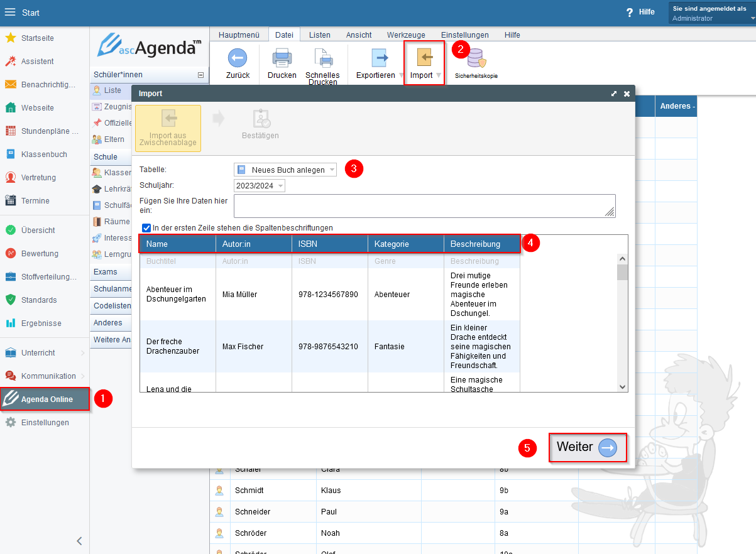
Task: Open Schnelles Drucken quick print icon
Action: coord(322,58)
